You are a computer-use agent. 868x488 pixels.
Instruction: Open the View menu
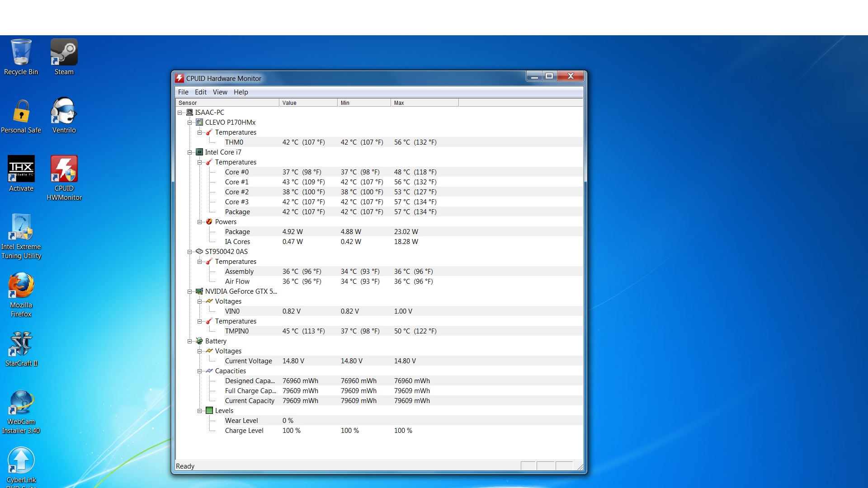click(x=220, y=92)
